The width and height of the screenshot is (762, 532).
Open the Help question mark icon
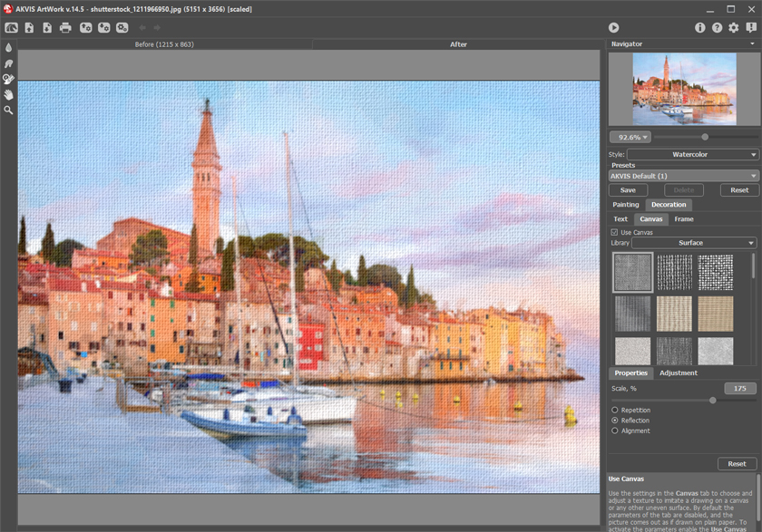coord(717,28)
